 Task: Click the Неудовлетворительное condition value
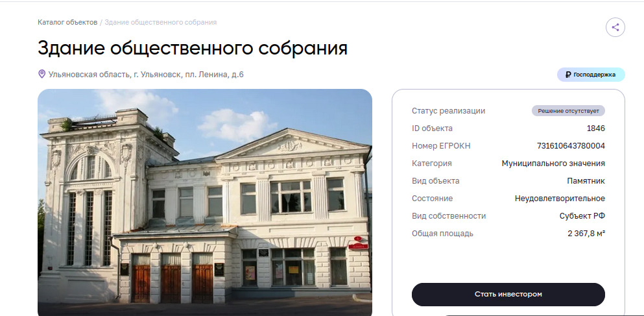point(560,199)
